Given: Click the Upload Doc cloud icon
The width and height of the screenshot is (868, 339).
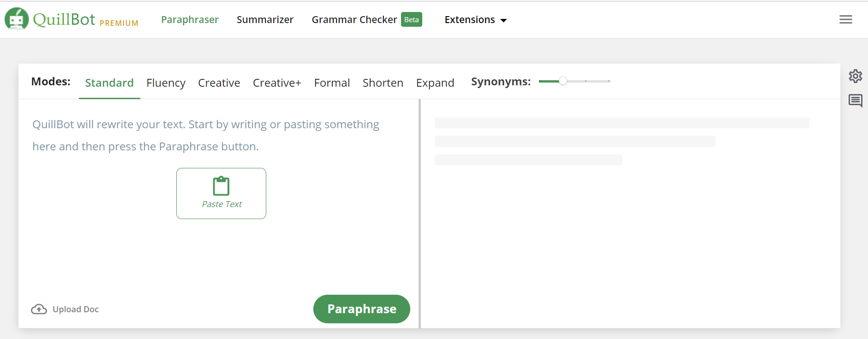Looking at the screenshot, I should (39, 309).
